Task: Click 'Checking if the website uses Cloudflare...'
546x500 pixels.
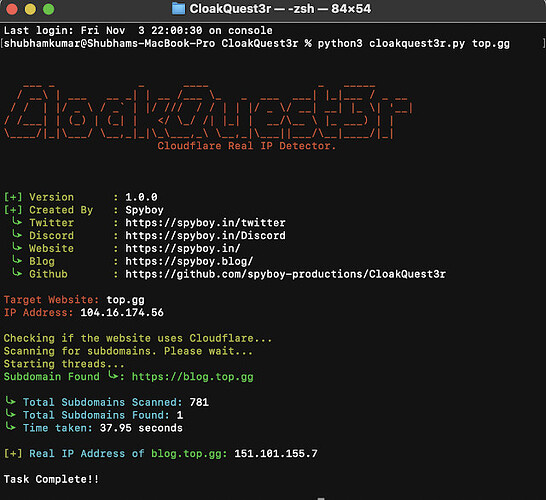Action: tap(138, 338)
